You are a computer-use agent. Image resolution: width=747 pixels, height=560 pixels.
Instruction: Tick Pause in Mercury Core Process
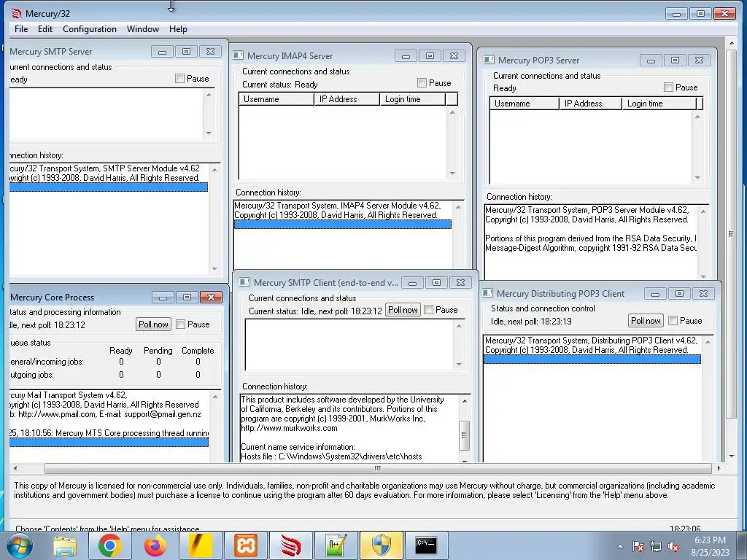181,324
